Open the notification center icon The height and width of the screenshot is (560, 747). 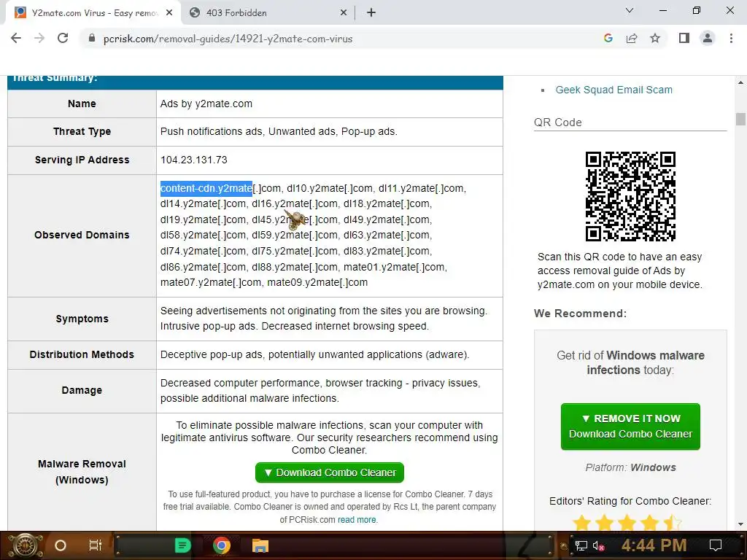click(716, 545)
